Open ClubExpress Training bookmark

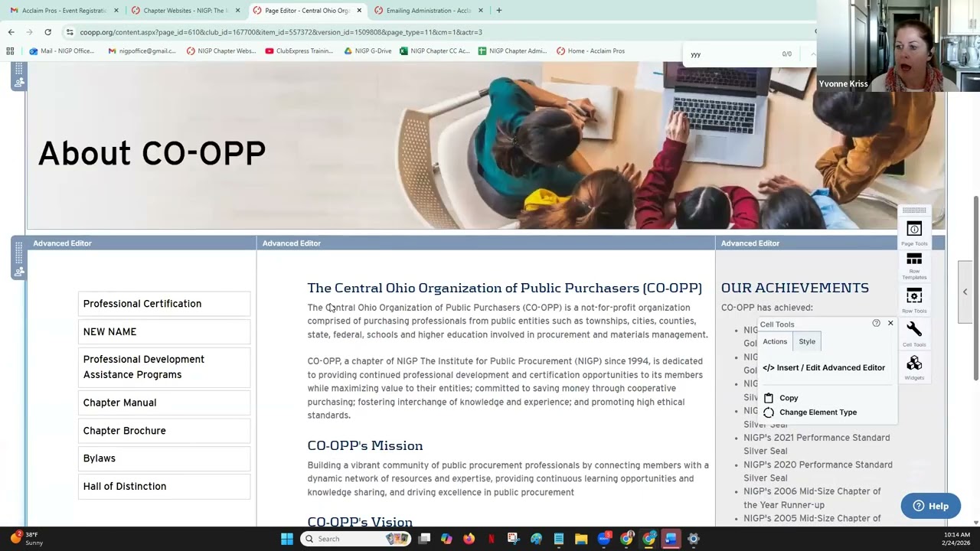(299, 51)
